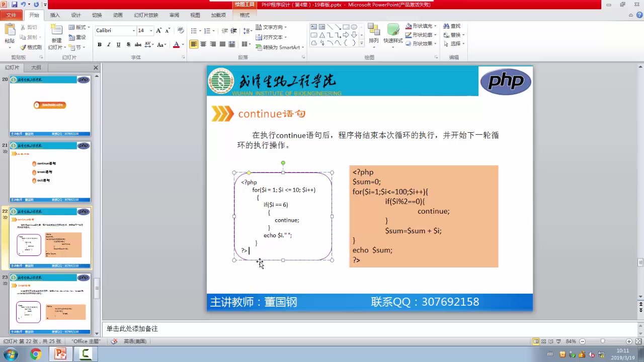Switch to Reading view icon
This screenshot has height=362, width=644.
coord(551,341)
